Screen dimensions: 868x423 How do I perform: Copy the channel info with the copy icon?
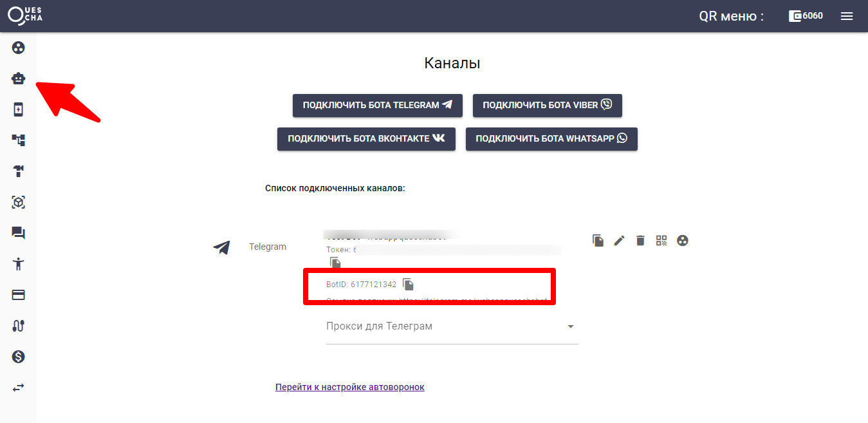[597, 240]
